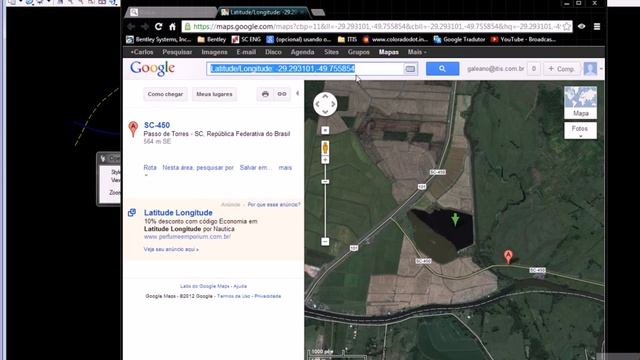Image resolution: width=640 pixels, height=360 pixels.
Task: Click the maps.google.com address bar
Action: pyautogui.click(x=376, y=27)
